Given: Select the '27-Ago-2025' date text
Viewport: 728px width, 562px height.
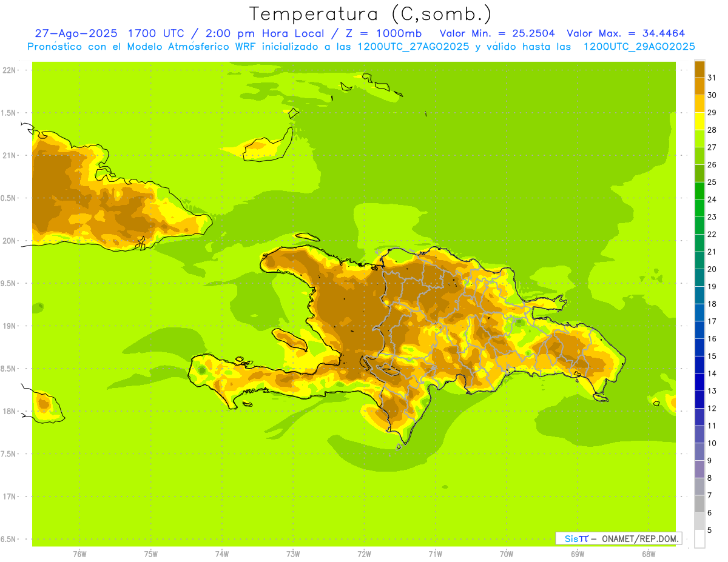Looking at the screenshot, I should [76, 33].
